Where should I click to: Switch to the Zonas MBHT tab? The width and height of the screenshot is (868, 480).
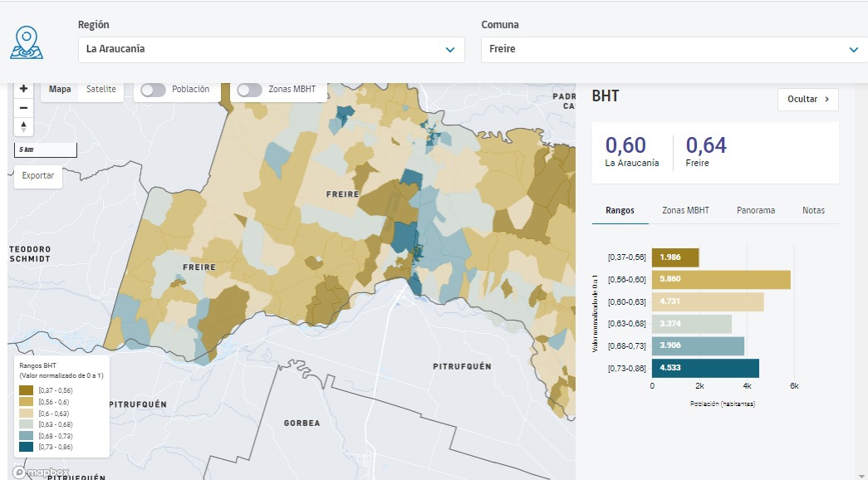(x=685, y=210)
